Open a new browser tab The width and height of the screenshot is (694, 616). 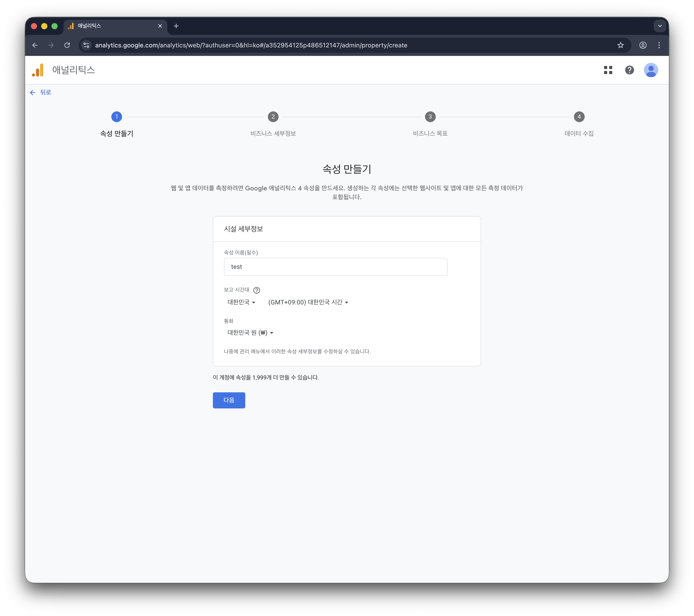click(176, 26)
